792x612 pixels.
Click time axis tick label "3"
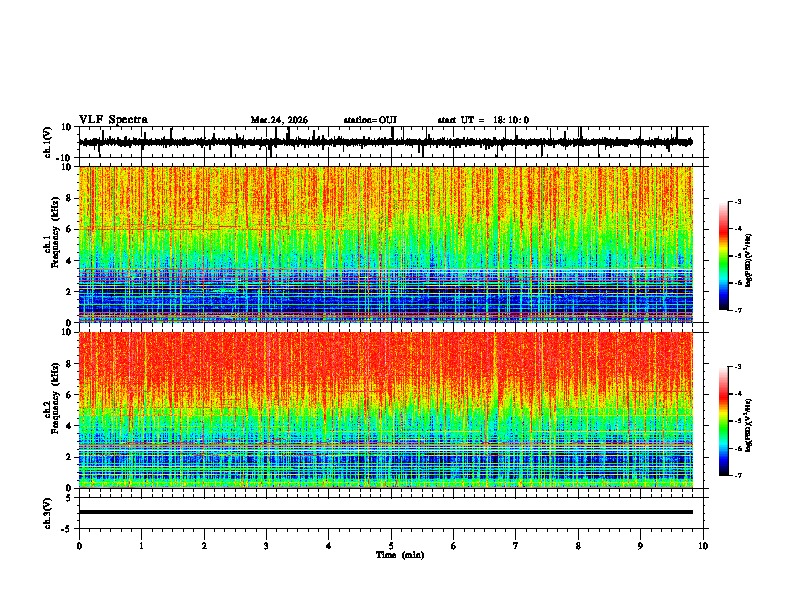[x=266, y=546]
